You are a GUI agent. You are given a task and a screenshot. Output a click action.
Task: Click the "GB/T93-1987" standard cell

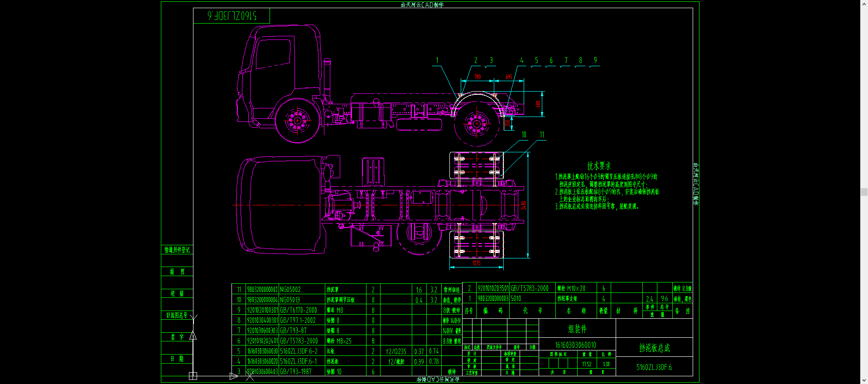pos(296,372)
